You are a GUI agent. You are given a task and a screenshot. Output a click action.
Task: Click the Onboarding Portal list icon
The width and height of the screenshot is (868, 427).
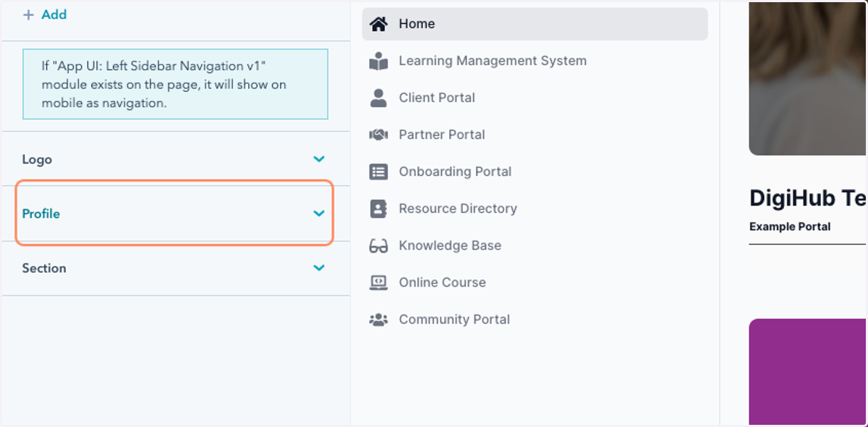click(378, 172)
